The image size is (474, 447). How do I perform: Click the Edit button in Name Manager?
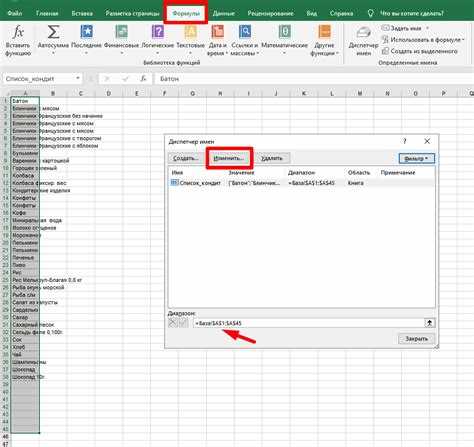click(x=229, y=158)
